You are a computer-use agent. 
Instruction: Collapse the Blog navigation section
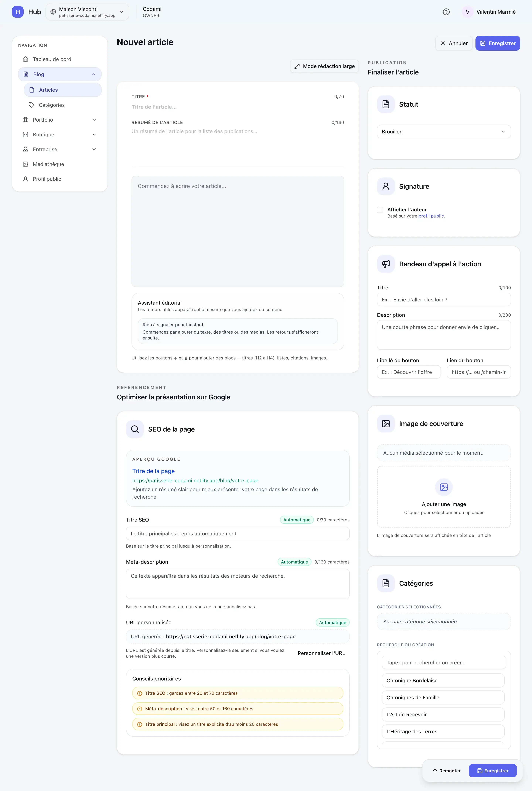point(94,74)
